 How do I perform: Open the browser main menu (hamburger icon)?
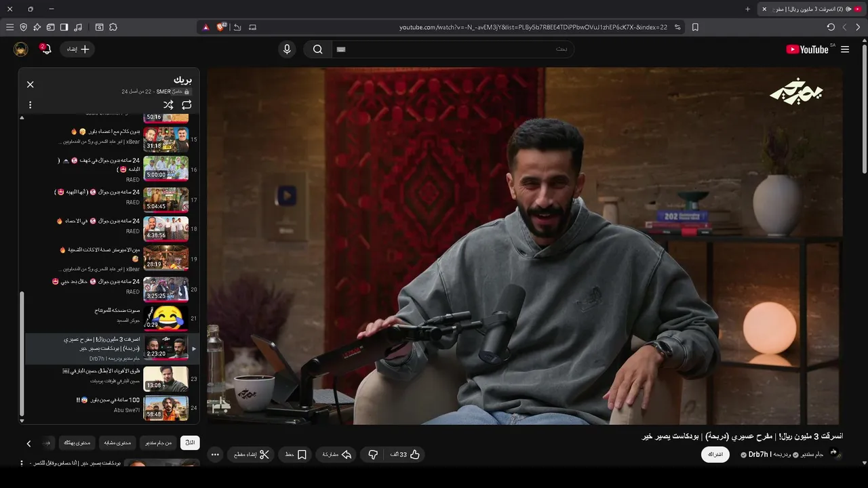(9, 27)
